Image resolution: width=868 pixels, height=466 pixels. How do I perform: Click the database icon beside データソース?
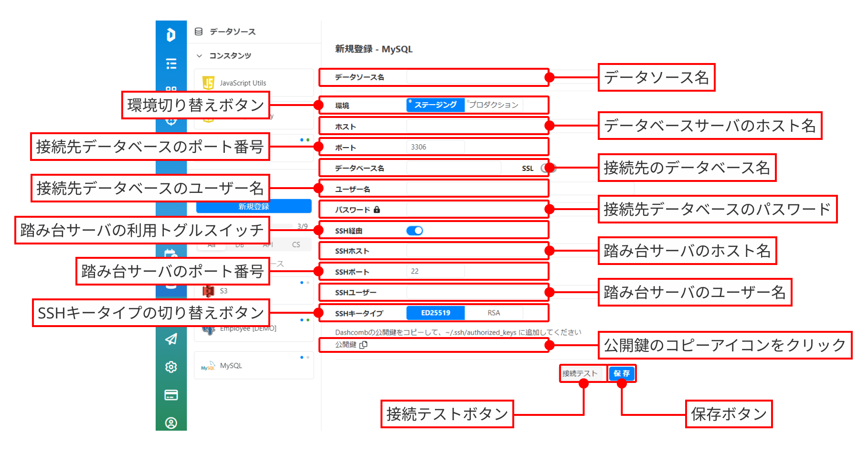(x=199, y=32)
